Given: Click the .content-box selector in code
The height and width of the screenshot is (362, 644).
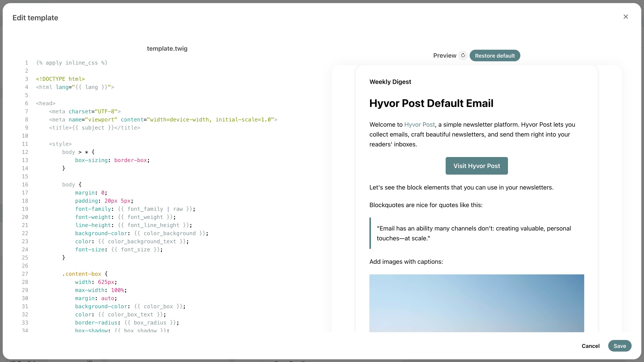Looking at the screenshot, I should 82,274.
